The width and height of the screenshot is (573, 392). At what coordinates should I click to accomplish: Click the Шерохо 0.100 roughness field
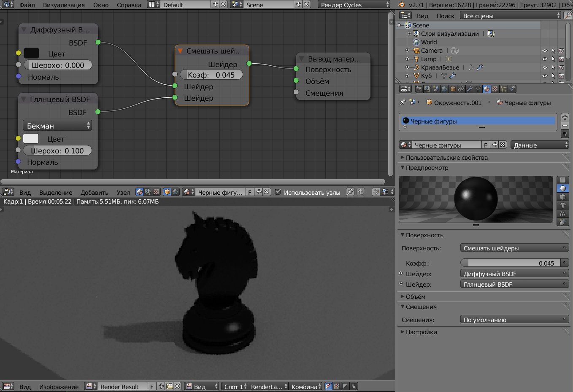coord(57,151)
